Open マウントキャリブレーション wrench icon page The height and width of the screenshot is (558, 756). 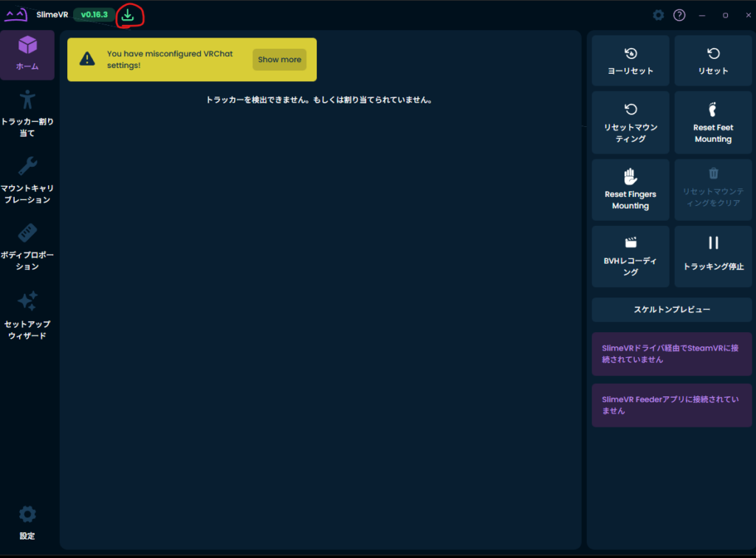point(27,180)
